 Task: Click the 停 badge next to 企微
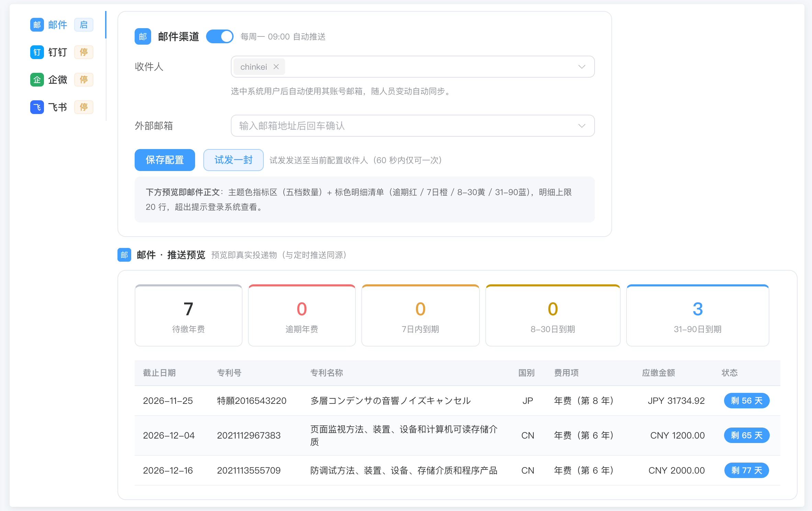point(84,80)
